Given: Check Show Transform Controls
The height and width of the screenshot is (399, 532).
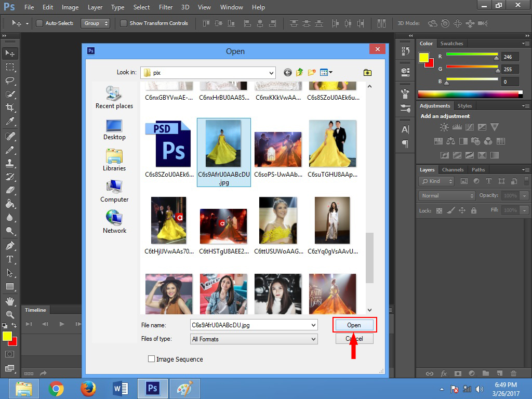Looking at the screenshot, I should coord(123,23).
